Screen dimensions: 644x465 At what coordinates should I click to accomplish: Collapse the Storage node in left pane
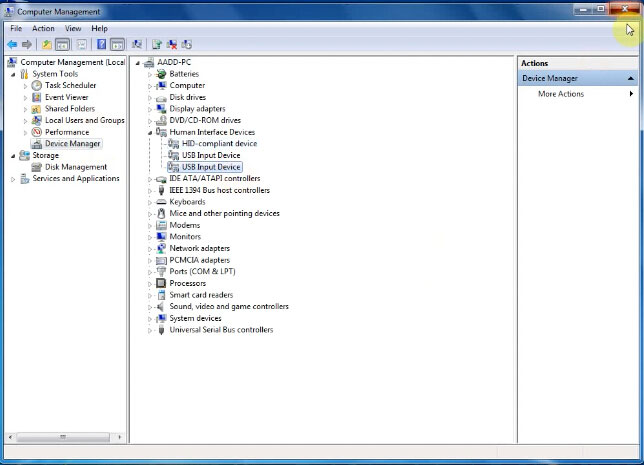point(13,156)
